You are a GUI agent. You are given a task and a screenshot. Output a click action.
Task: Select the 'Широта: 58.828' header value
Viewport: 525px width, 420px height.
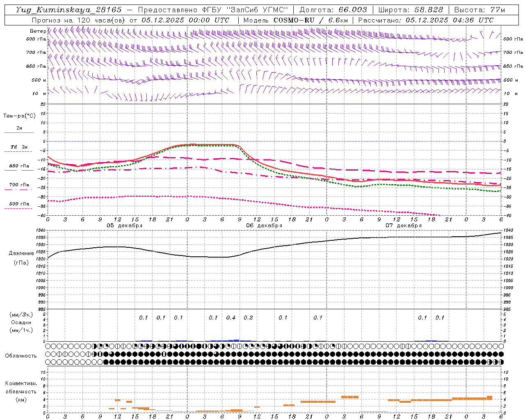coord(411,10)
